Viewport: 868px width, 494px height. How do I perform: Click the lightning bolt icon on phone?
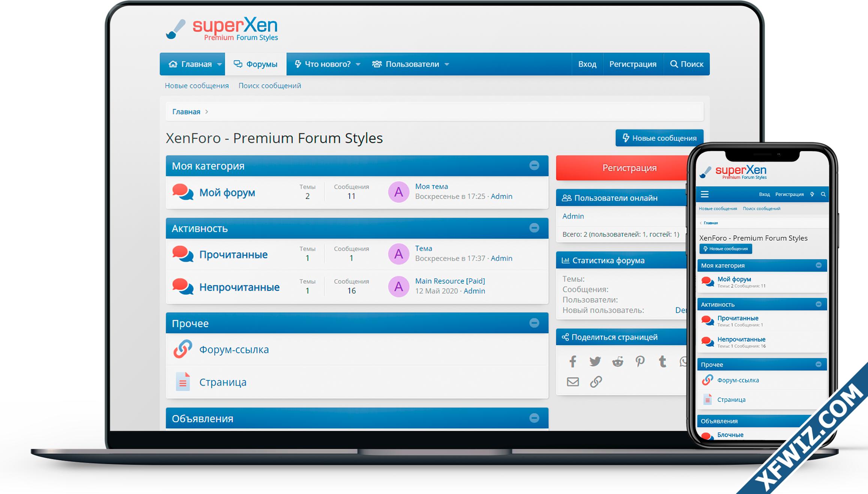pyautogui.click(x=812, y=194)
